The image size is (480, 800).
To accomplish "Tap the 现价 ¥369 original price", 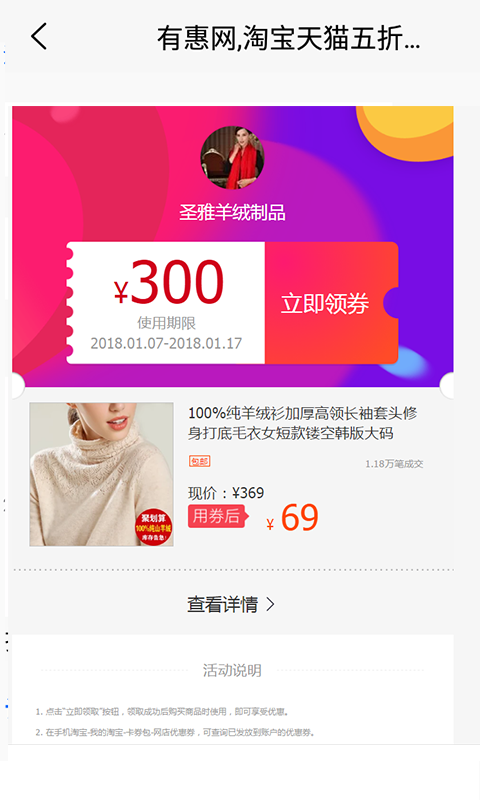I will [x=226, y=493].
